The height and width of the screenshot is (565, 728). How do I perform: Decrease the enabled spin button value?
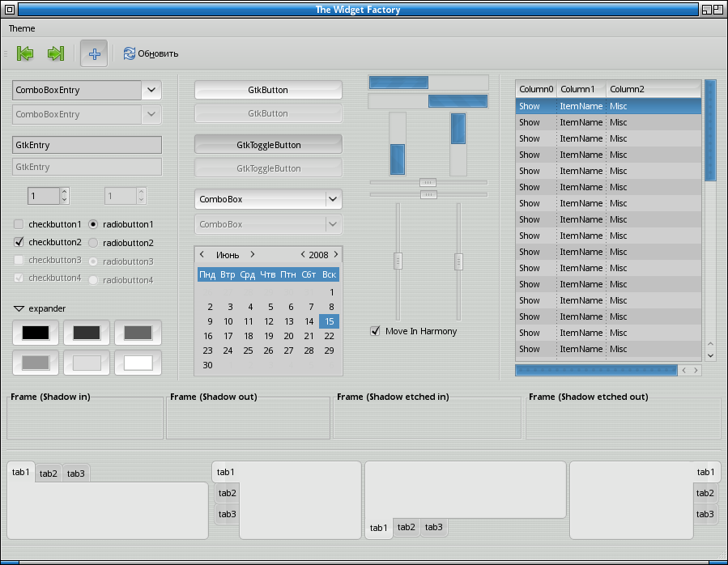65,200
